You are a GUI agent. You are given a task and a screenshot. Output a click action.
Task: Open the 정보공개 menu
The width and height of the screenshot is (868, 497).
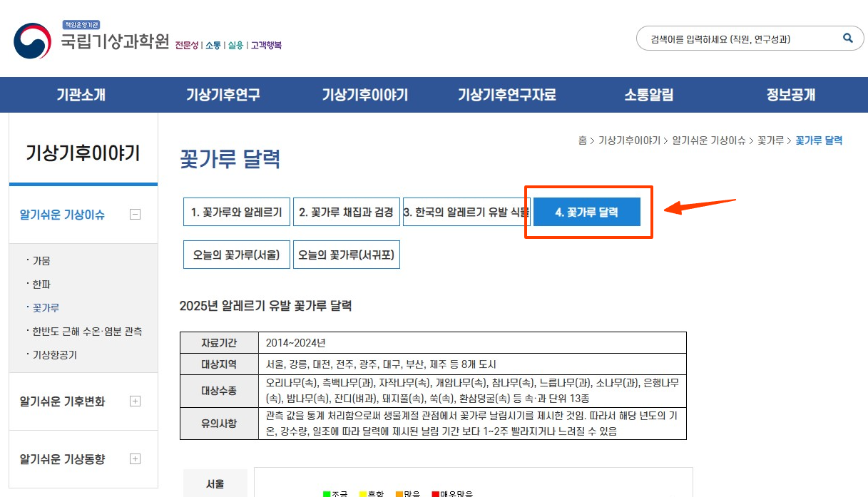point(790,94)
